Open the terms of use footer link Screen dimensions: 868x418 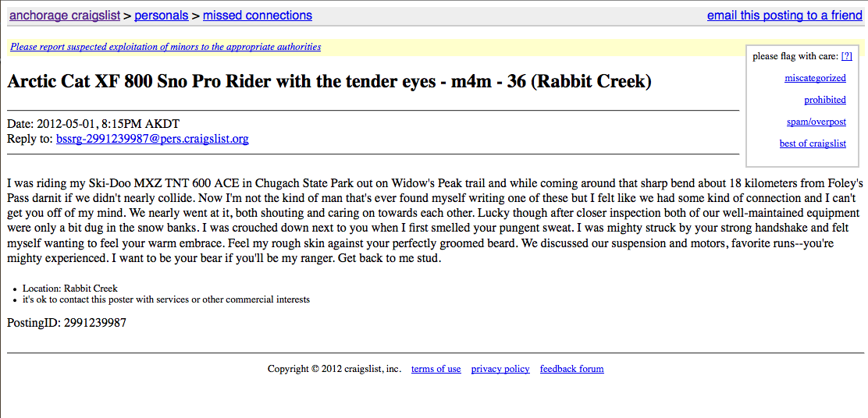436,369
